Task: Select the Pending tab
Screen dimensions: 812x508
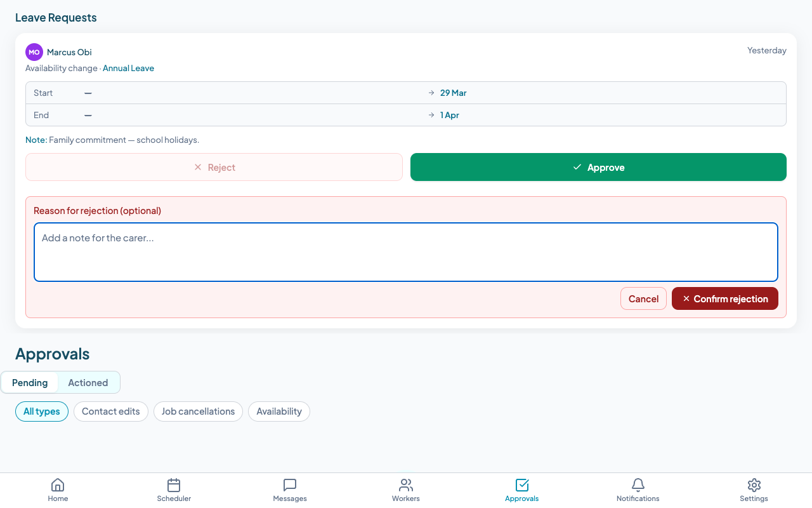Action: (30, 382)
